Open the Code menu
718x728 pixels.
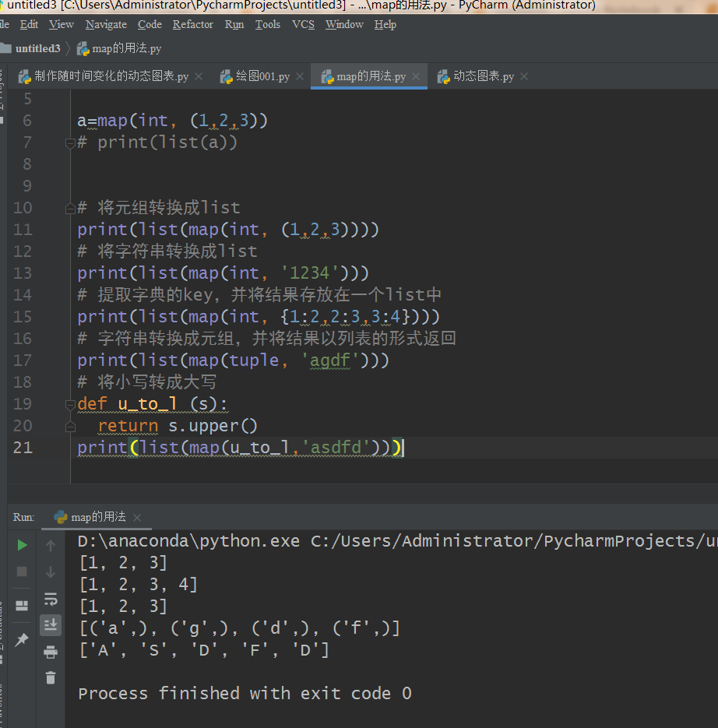click(x=150, y=24)
